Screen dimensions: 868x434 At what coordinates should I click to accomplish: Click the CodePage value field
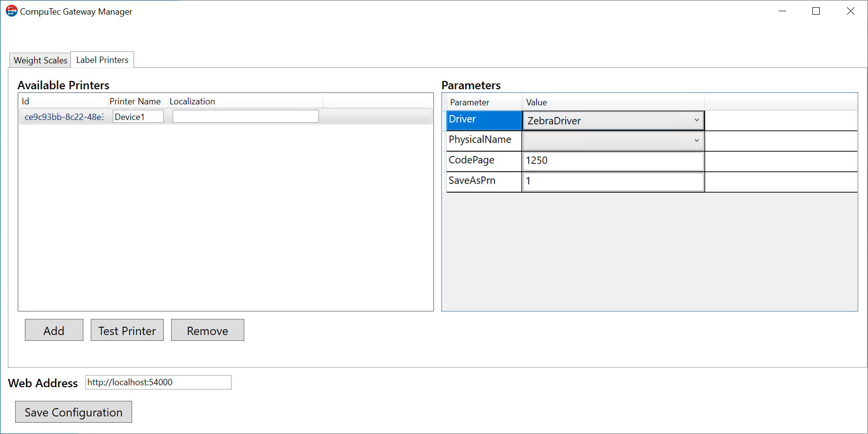(x=613, y=161)
